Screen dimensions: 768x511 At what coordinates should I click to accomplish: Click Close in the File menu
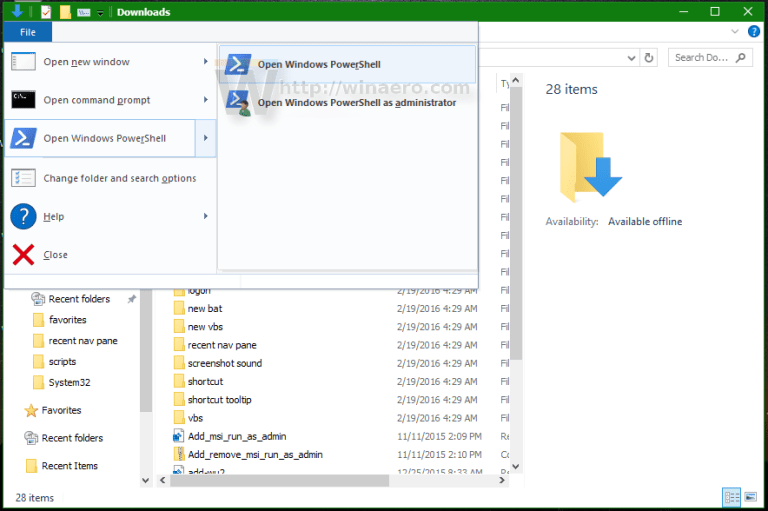click(x=110, y=255)
